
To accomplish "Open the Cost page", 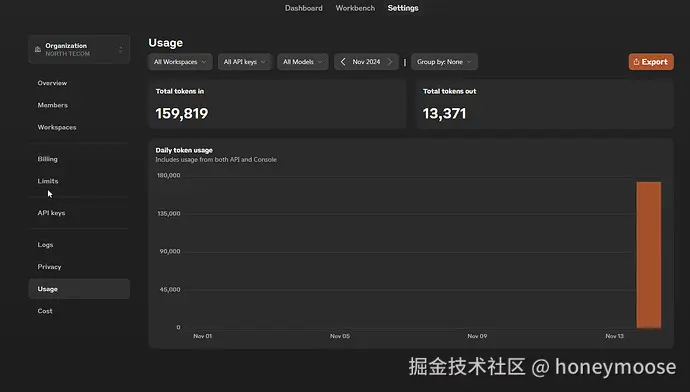I will [45, 311].
